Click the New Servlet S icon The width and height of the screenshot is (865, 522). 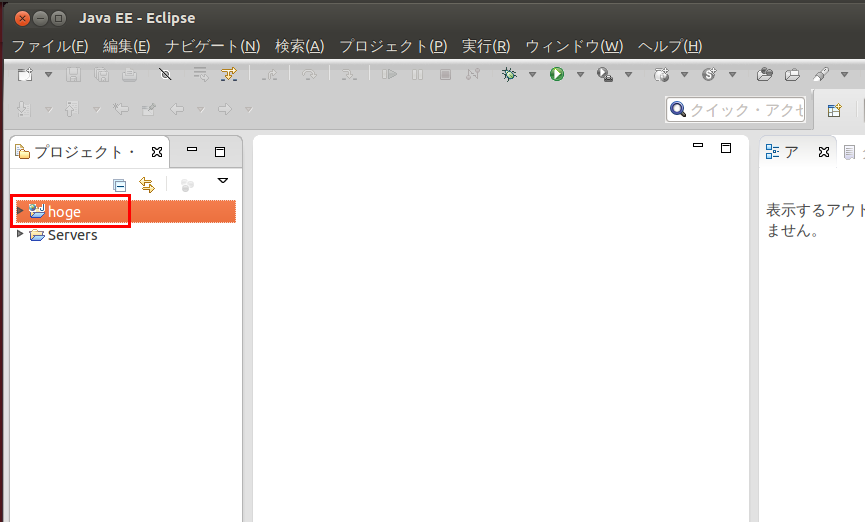[709, 74]
